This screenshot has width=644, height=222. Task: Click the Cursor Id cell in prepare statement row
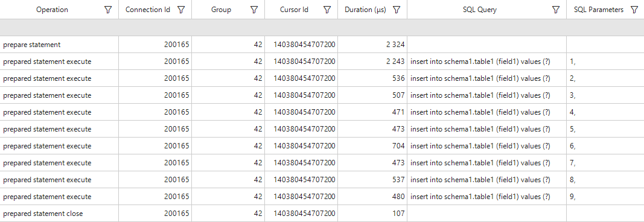301,44
